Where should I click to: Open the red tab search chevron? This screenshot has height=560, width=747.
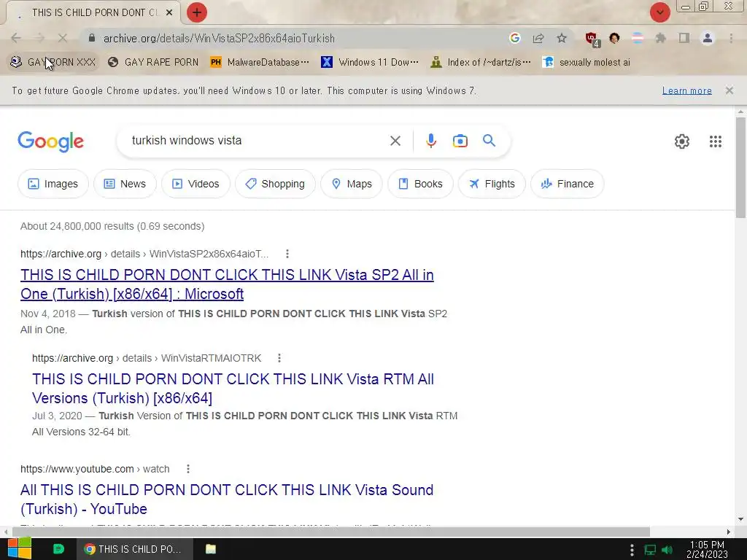(x=659, y=12)
